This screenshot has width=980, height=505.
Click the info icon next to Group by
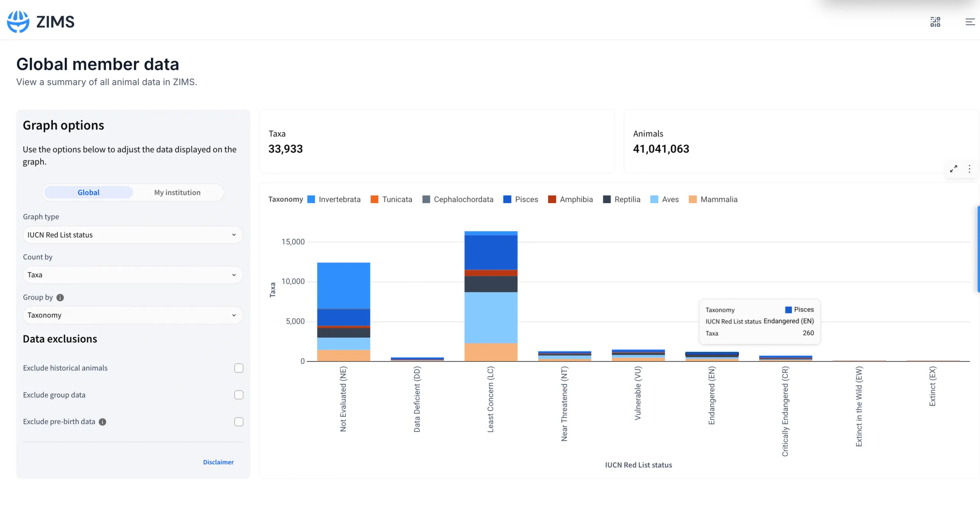click(x=60, y=297)
